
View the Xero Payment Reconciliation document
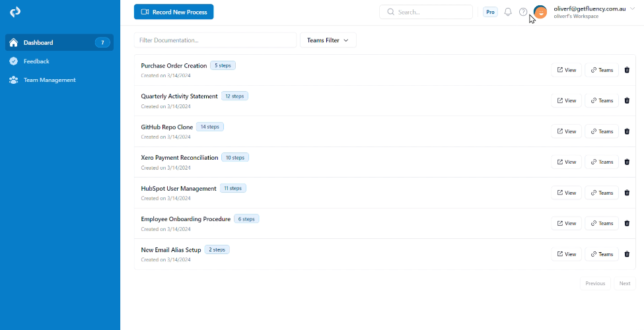tap(566, 162)
